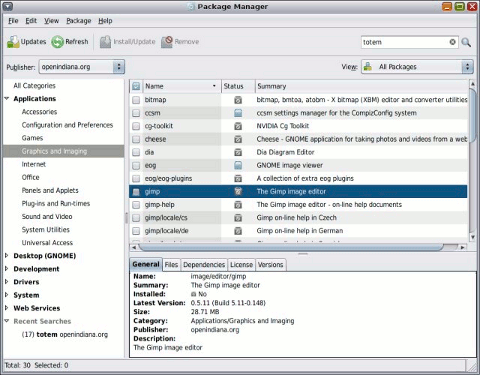Tick the checkbox for eog package
480x375 pixels.
click(x=136, y=165)
